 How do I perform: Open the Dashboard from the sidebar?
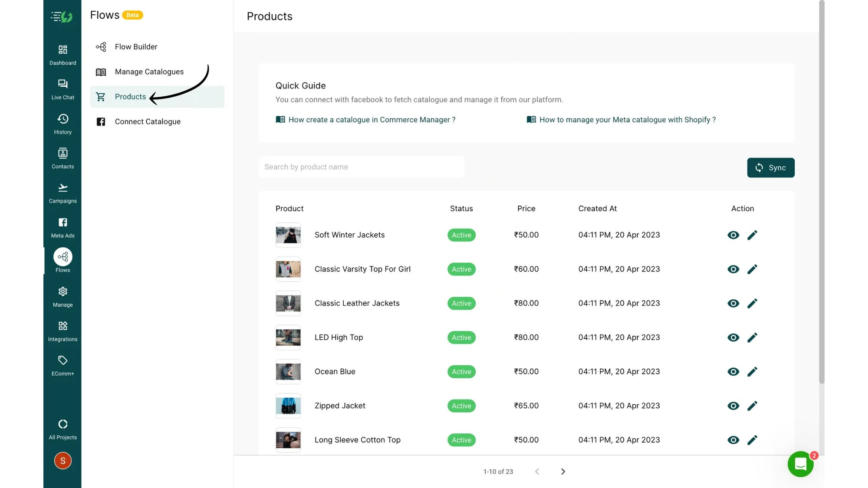(x=62, y=54)
